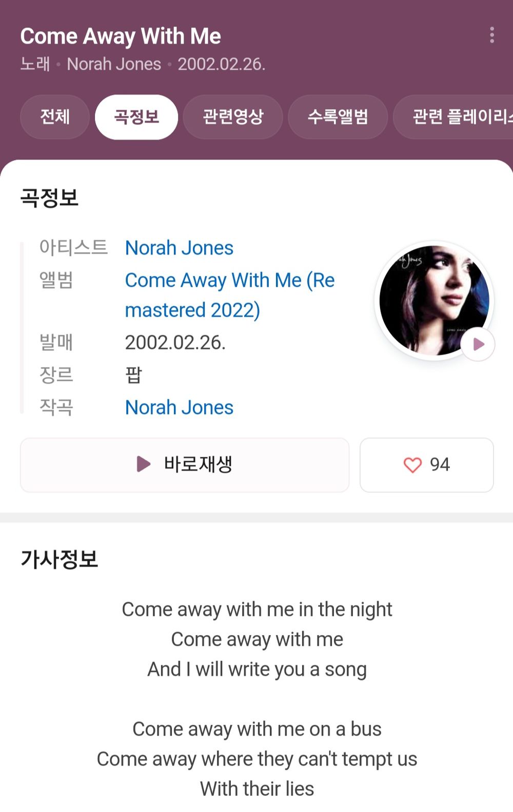Tap the 곡정보 section heading in the white card
Screen dimensions: 513x812
pyautogui.click(x=49, y=198)
